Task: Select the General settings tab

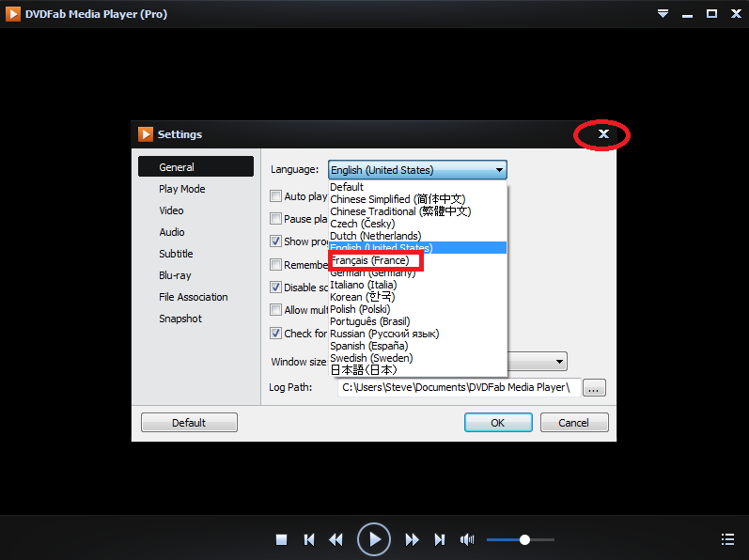Action: tap(195, 166)
